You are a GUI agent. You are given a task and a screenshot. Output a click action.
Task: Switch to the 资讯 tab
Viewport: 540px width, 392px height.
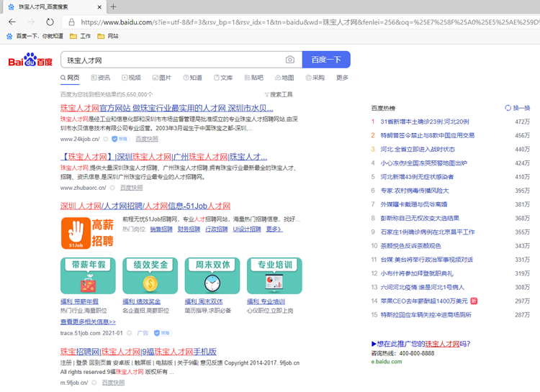coord(101,78)
